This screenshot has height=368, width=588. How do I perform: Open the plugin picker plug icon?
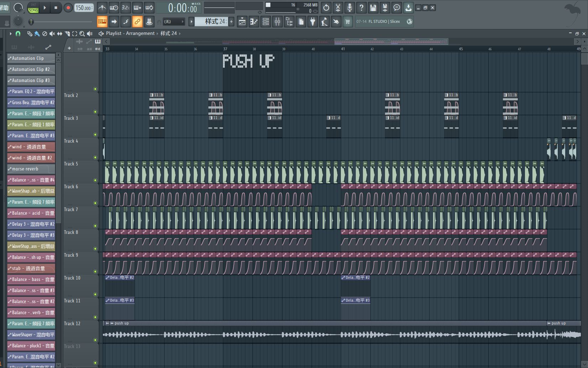(x=313, y=22)
